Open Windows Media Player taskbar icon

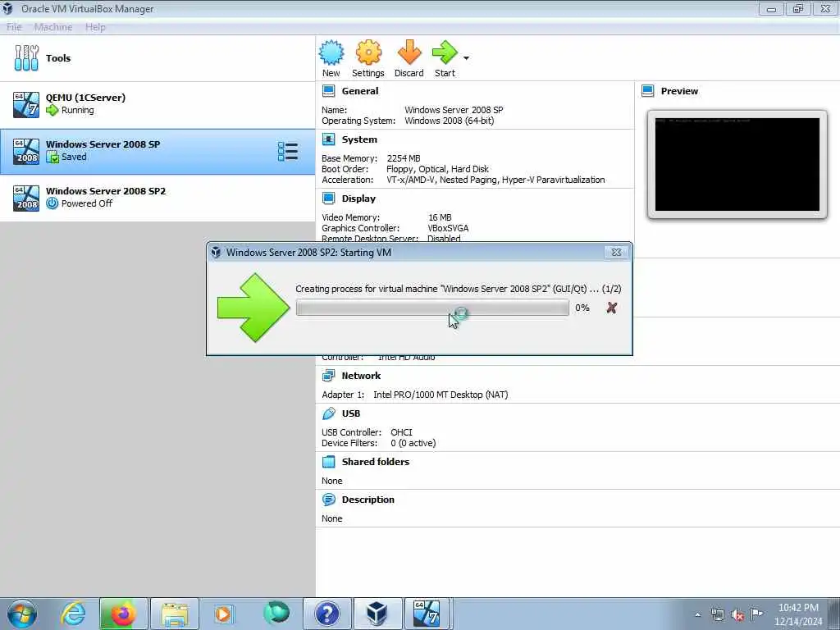pyautogui.click(x=224, y=614)
